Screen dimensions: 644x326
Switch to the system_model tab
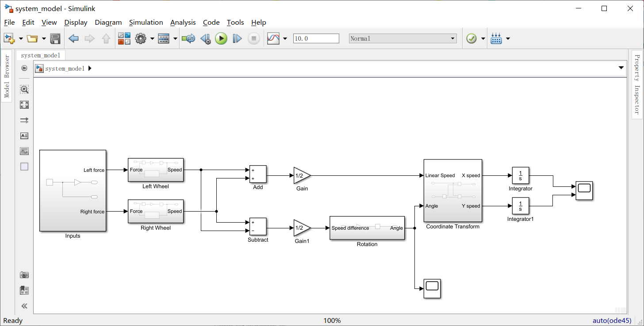click(41, 55)
